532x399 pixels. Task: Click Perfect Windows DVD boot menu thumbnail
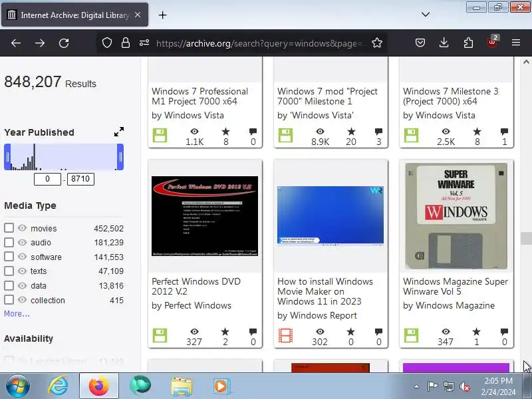click(205, 216)
